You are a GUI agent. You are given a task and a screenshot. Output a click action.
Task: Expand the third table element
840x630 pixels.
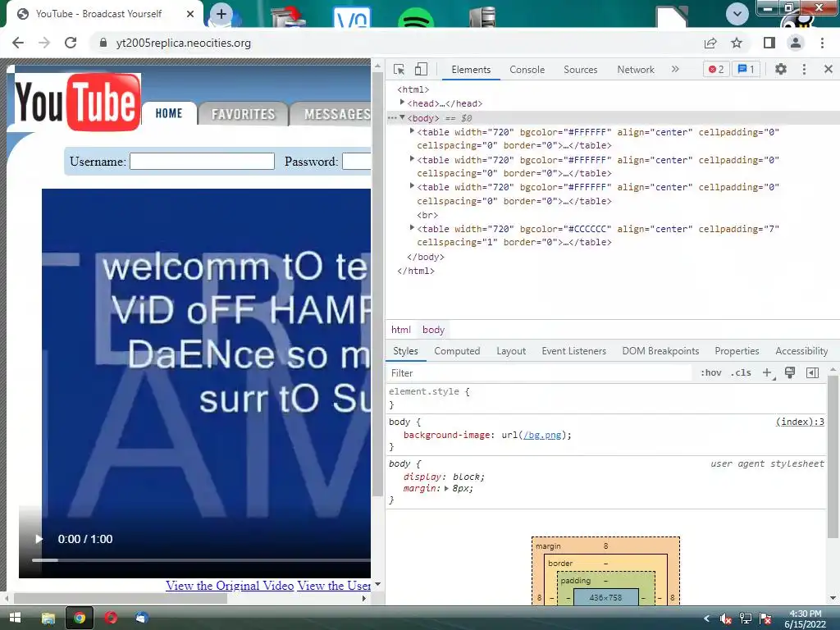click(x=412, y=186)
